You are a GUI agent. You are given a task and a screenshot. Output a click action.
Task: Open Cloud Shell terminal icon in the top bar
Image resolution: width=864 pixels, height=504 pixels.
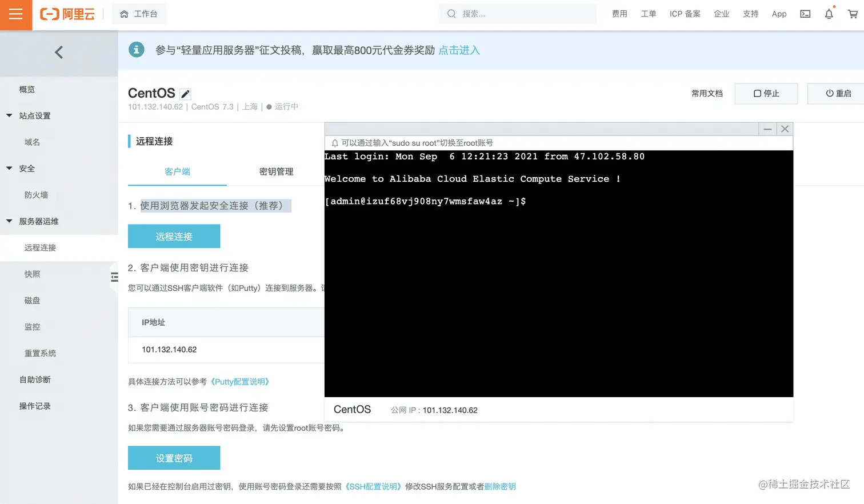click(805, 14)
